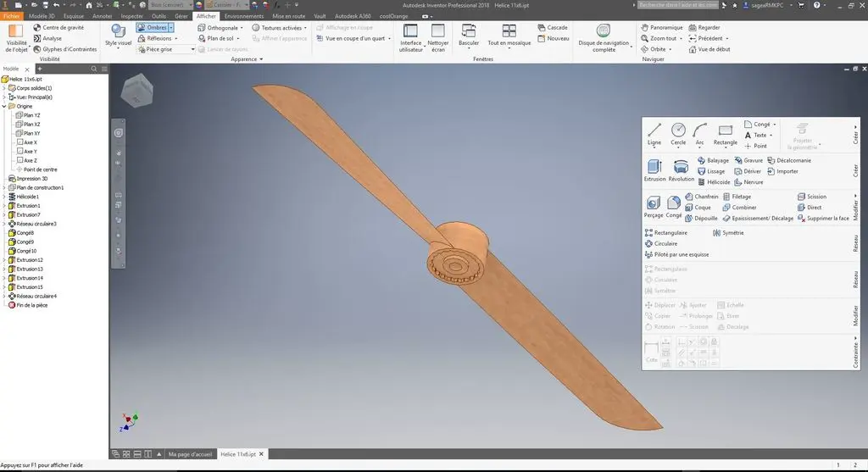Open Disque de navigation complète dropdown
This screenshot has width=868, height=472.
pyautogui.click(x=631, y=47)
